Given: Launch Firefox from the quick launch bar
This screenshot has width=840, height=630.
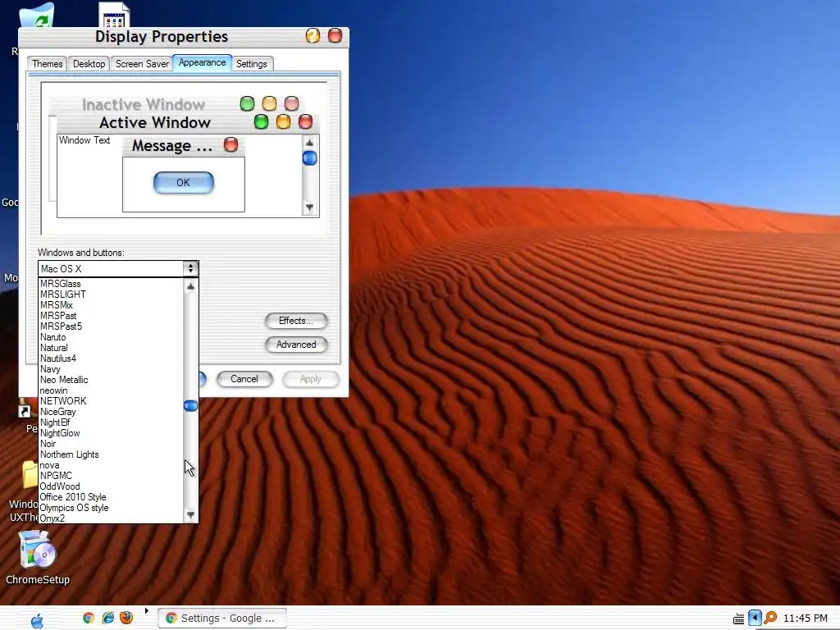Looking at the screenshot, I should pos(126,618).
